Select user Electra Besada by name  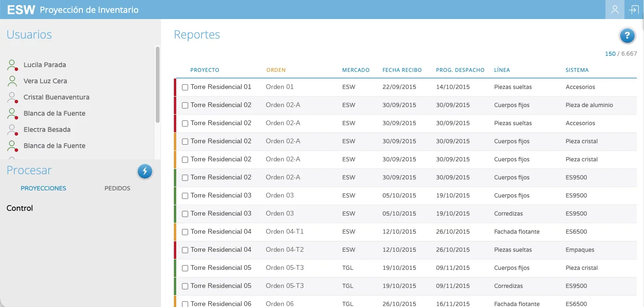(x=47, y=129)
